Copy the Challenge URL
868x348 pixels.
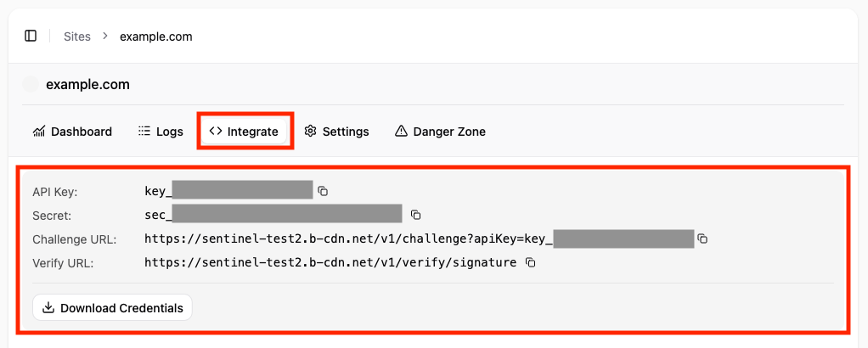(x=702, y=239)
